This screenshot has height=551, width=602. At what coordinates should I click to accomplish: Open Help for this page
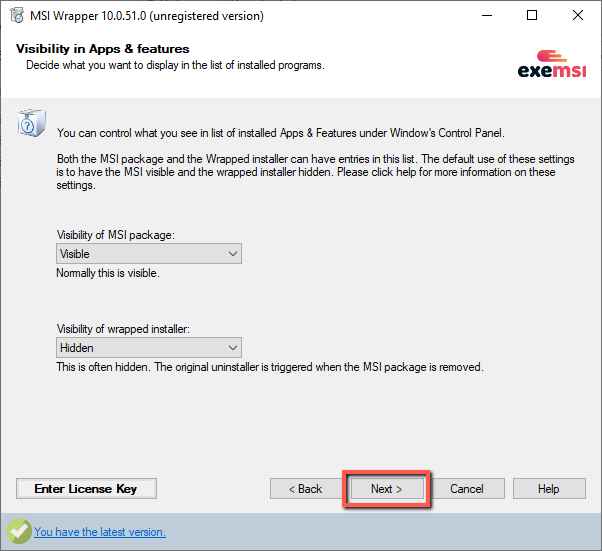point(549,489)
